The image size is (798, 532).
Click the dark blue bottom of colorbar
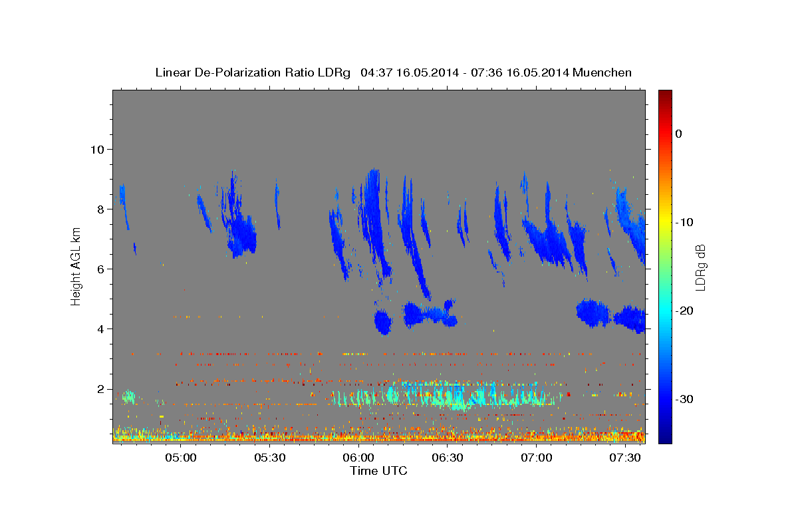pyautogui.click(x=665, y=438)
